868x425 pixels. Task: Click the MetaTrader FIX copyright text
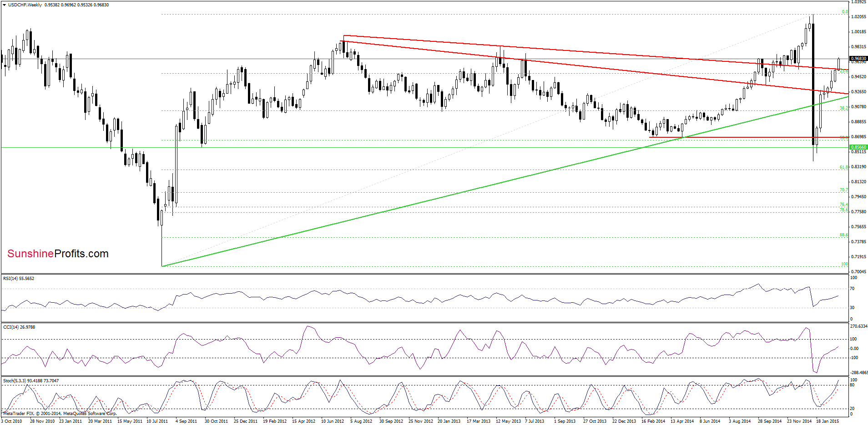[60, 414]
